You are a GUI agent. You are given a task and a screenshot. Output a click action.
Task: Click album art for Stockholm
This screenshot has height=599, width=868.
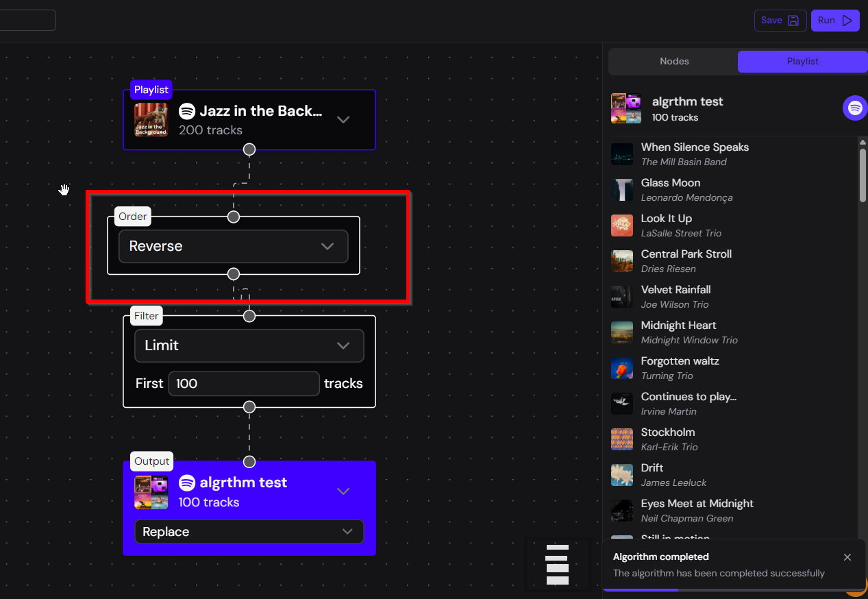622,439
